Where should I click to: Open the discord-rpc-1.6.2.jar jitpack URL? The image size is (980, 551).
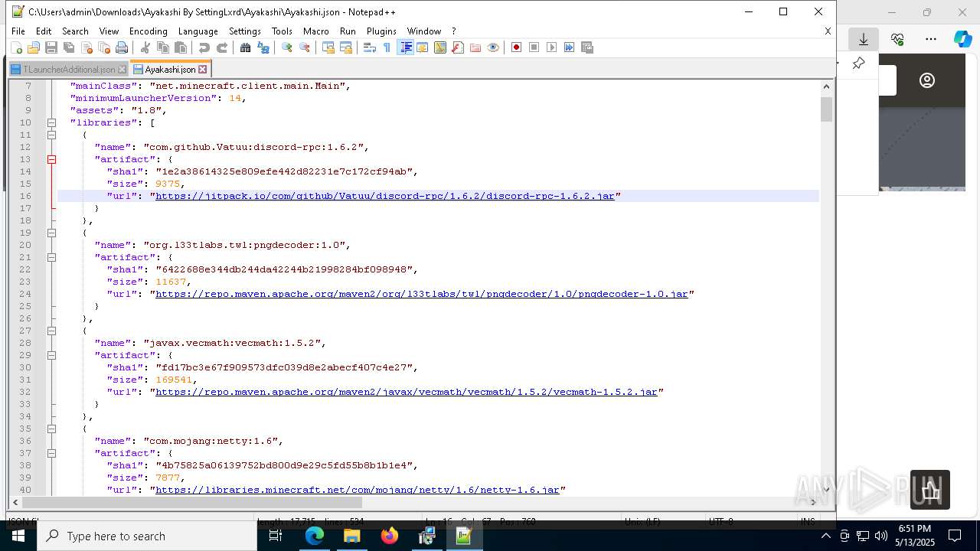385,196
